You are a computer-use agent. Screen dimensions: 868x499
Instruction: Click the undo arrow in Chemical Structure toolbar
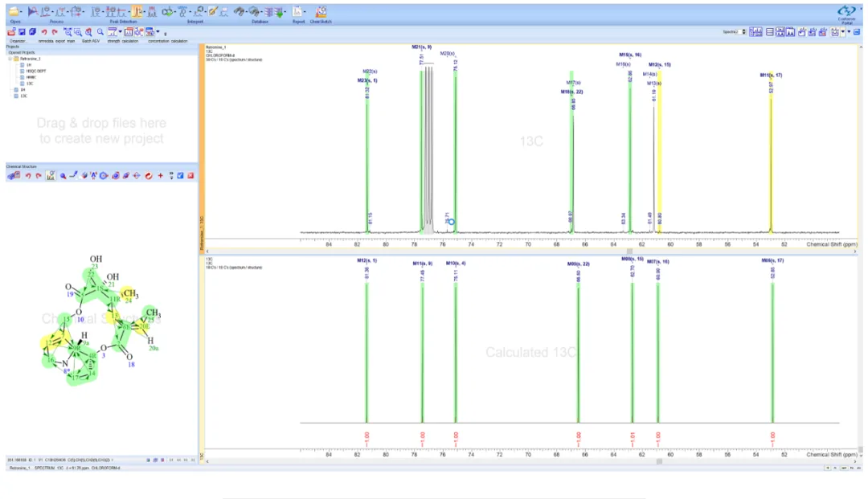point(28,176)
